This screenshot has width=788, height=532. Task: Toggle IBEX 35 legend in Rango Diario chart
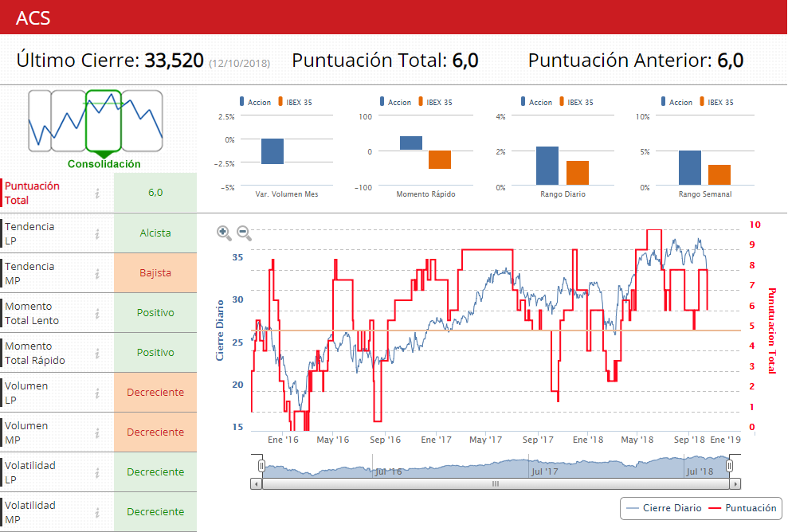point(576,102)
